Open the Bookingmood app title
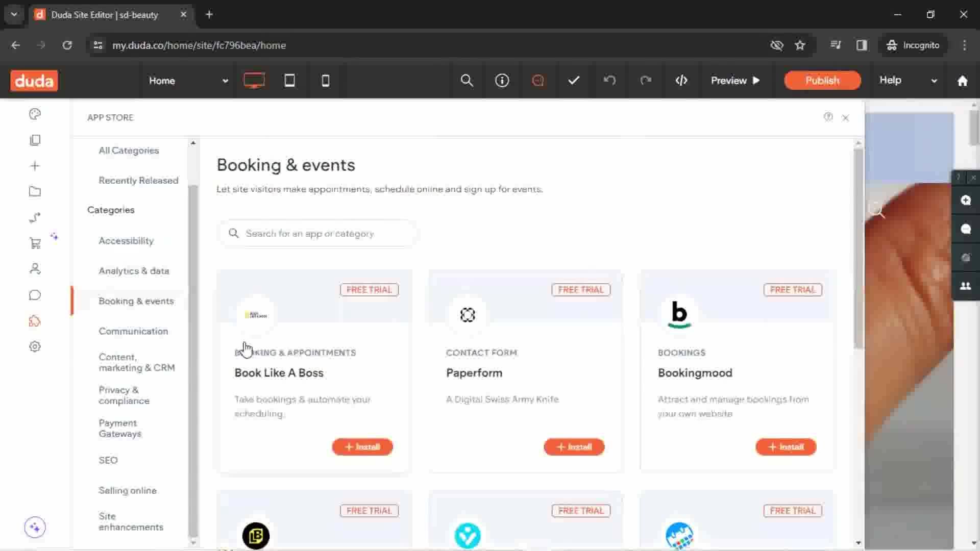This screenshot has height=551, width=980. (x=695, y=373)
